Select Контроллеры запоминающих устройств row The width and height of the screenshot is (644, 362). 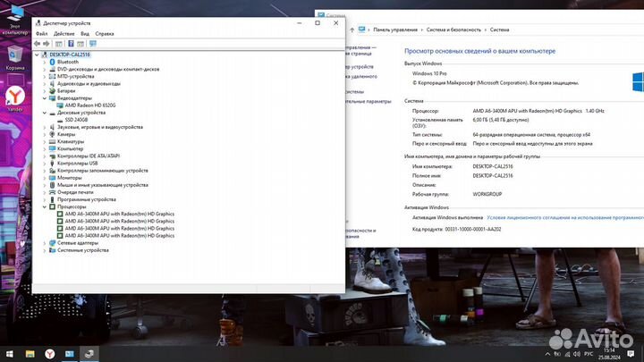click(103, 171)
